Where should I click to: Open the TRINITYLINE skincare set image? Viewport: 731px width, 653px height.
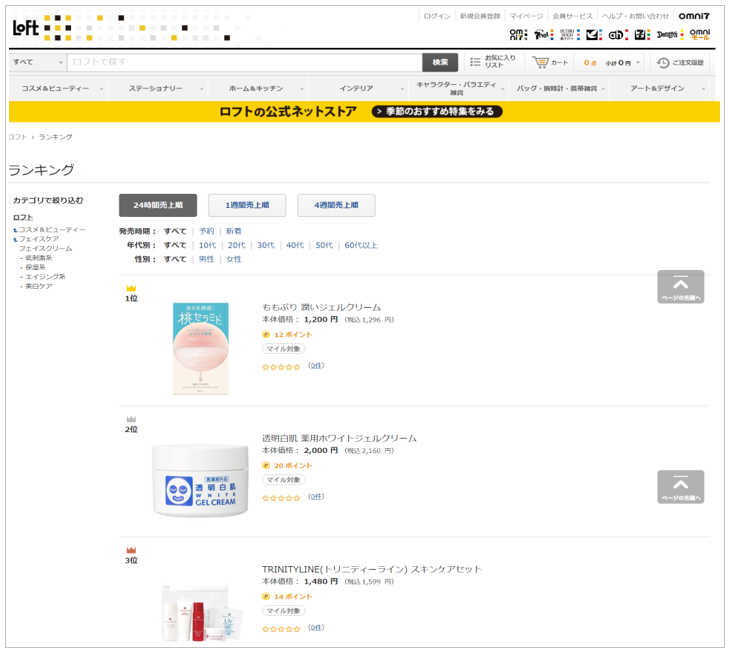(200, 613)
